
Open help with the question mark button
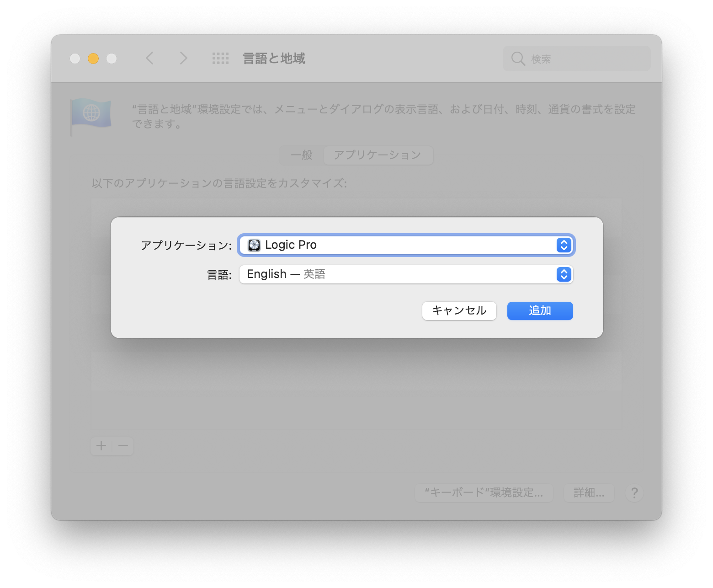(634, 493)
